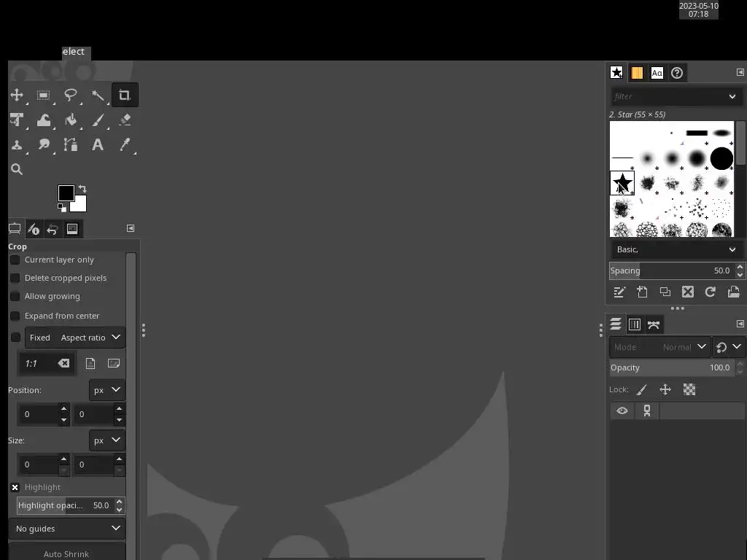Select the Warp Transform tool

coord(43,120)
